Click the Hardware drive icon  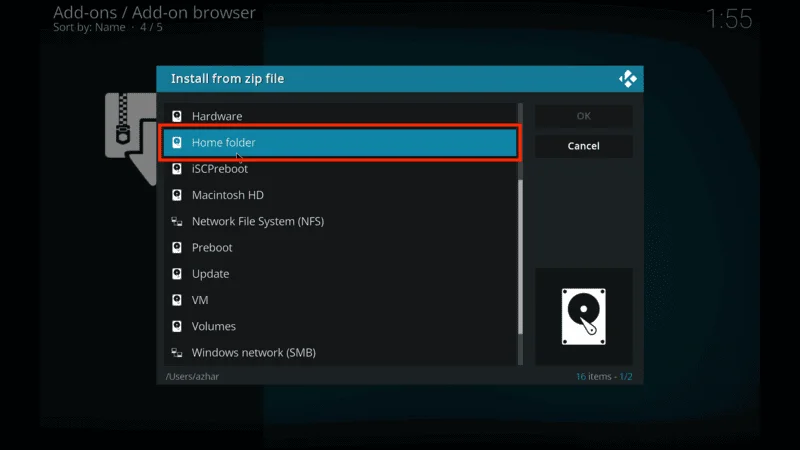(x=177, y=116)
